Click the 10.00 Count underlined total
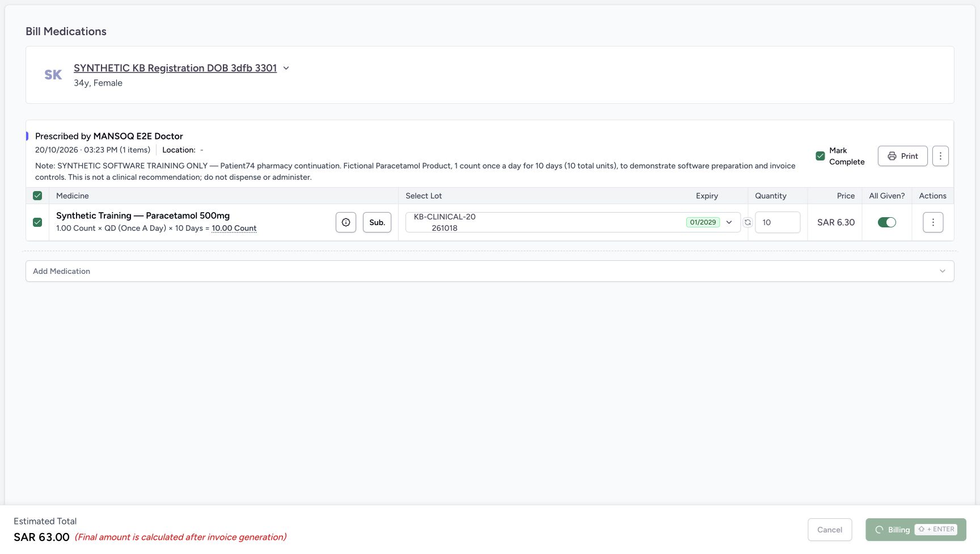Screen dimensions: 980x554 point(234,229)
